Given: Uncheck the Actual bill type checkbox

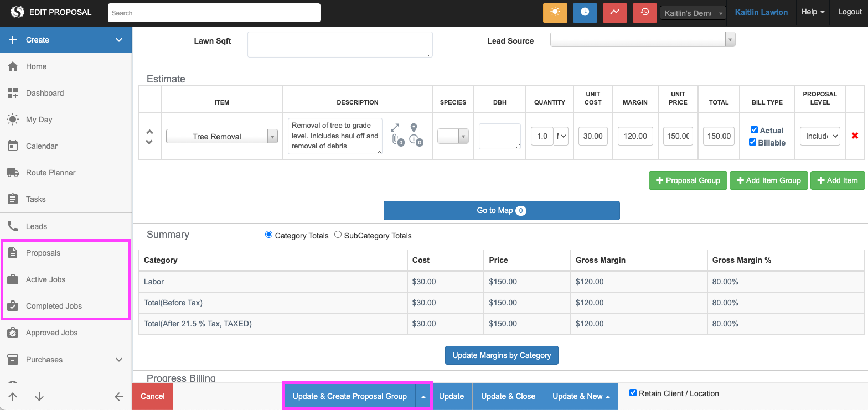Looking at the screenshot, I should pos(753,130).
